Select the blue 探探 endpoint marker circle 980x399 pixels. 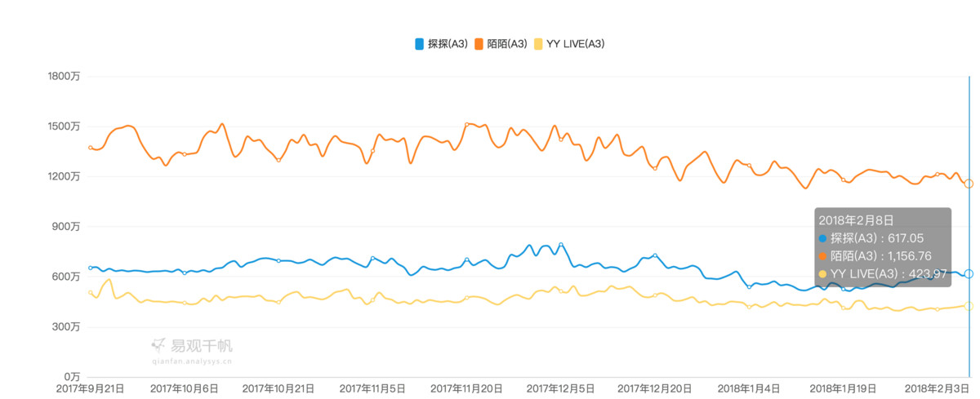point(969,274)
